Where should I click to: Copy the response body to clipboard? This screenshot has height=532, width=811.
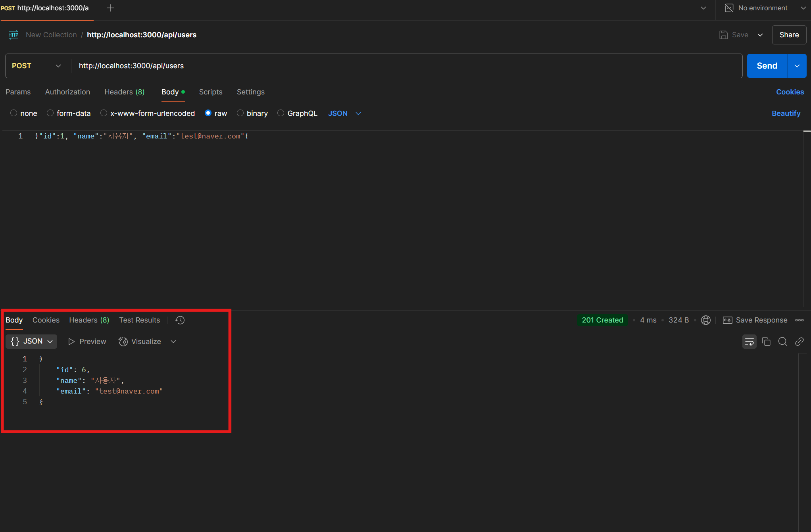tap(766, 342)
